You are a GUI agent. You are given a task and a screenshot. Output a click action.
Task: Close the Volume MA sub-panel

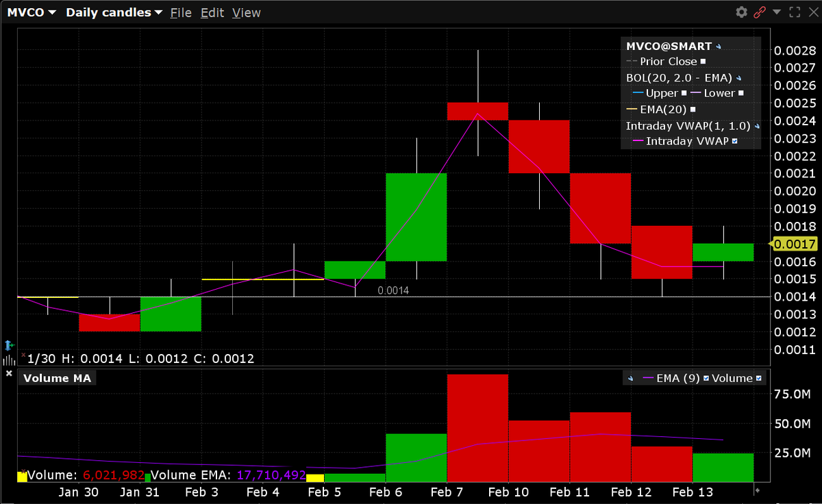(9, 373)
